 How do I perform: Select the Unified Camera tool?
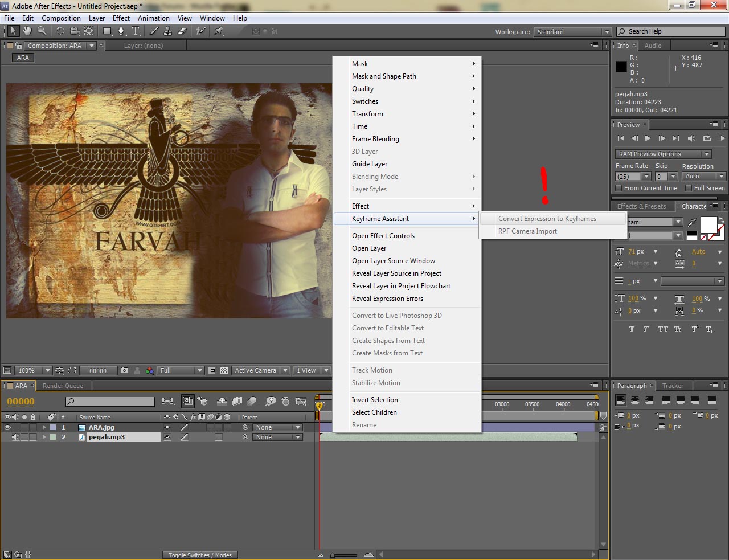(75, 31)
